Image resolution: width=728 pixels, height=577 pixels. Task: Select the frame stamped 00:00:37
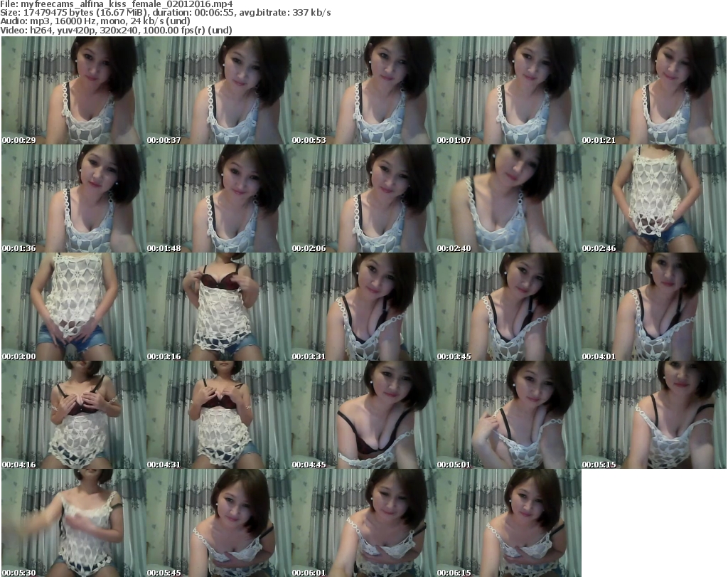click(219, 90)
